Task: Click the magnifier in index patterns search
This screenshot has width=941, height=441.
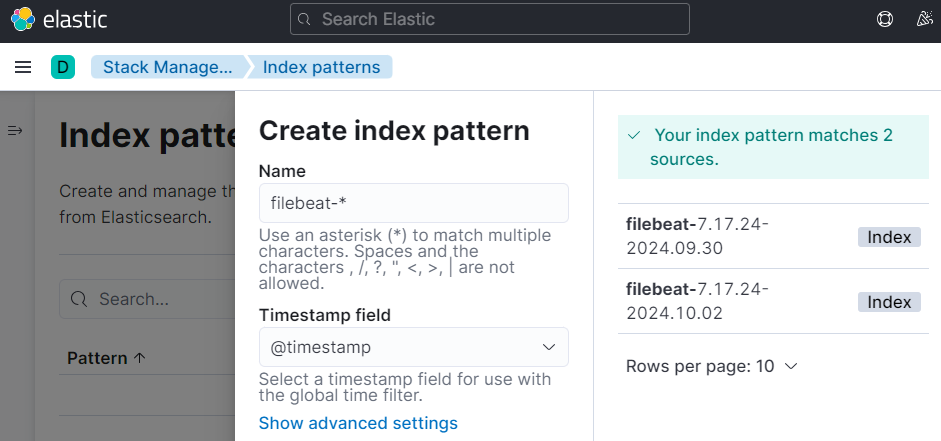Action: (x=80, y=299)
